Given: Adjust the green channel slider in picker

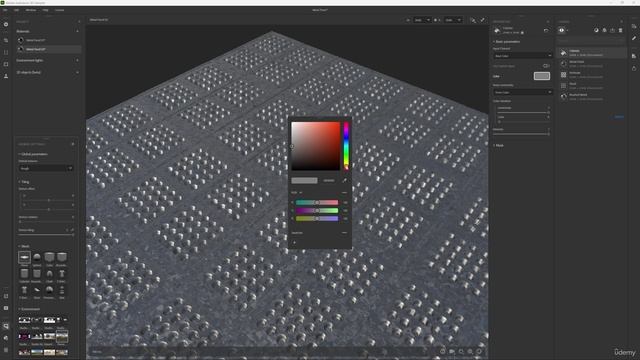Looking at the screenshot, I should click(317, 211).
